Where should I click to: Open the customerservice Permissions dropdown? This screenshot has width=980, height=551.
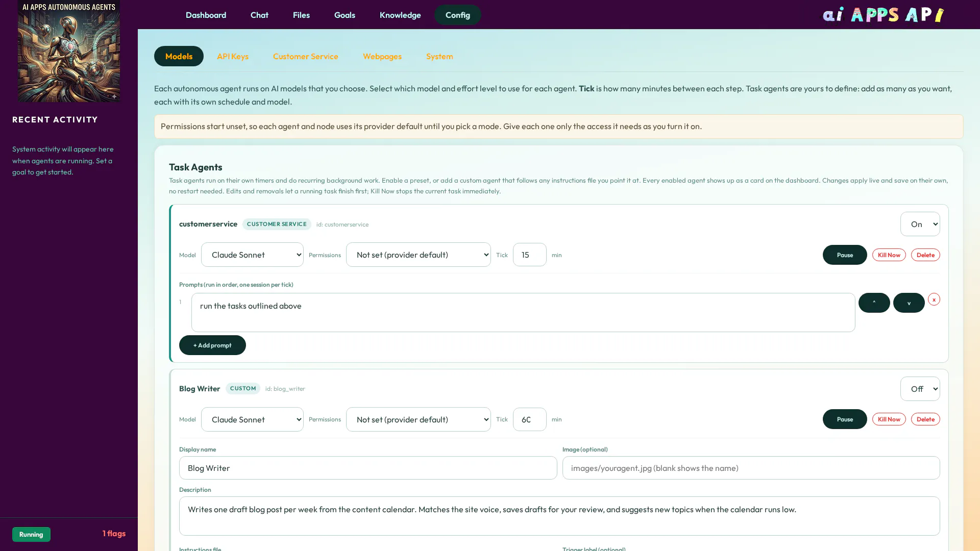[418, 255]
